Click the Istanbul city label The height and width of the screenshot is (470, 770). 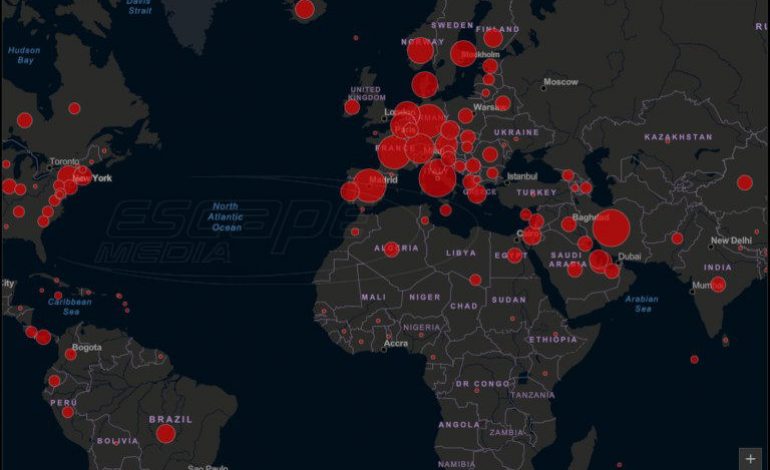tap(522, 176)
